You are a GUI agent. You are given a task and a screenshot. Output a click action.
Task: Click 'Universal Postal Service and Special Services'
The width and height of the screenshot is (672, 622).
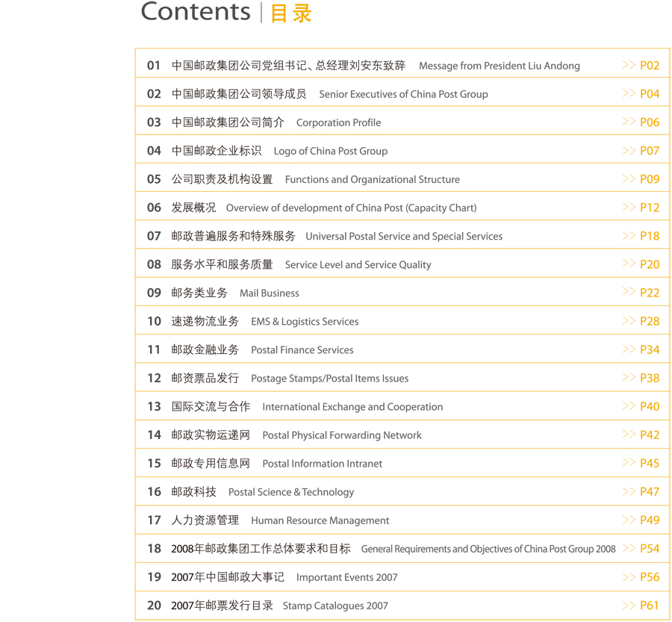[x=404, y=236]
